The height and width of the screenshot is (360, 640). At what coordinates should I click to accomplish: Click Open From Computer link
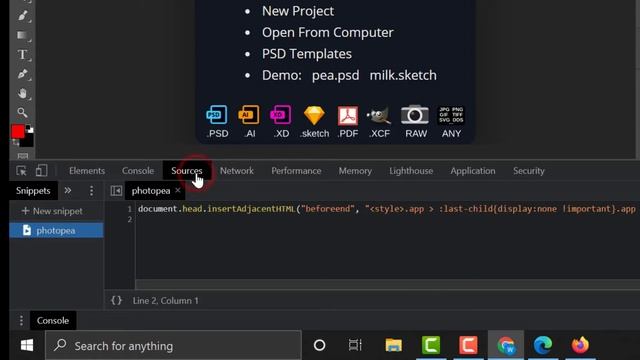coord(328,32)
